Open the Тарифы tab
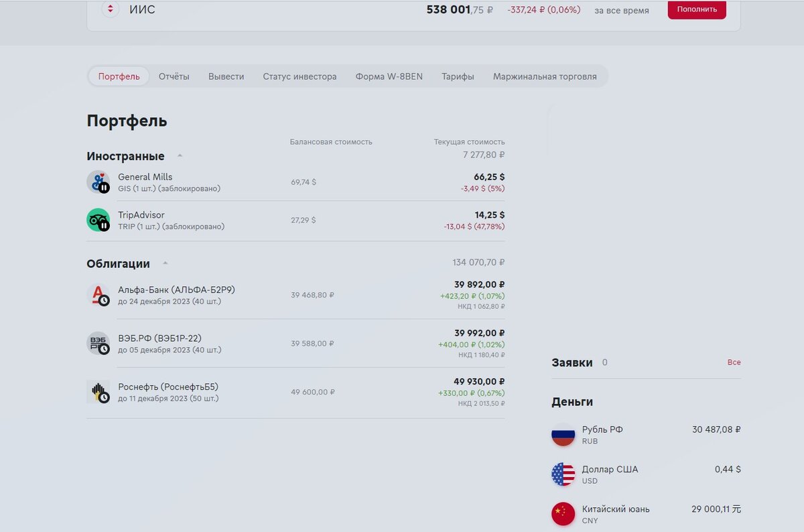 458,76
